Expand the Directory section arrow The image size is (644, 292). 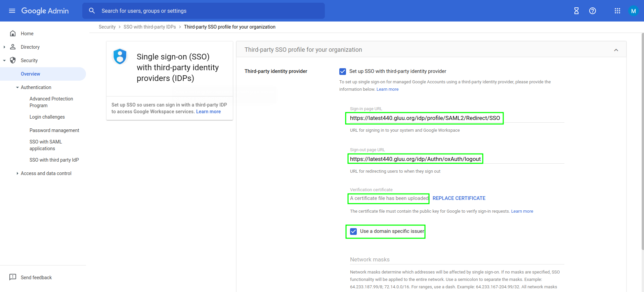(4, 47)
